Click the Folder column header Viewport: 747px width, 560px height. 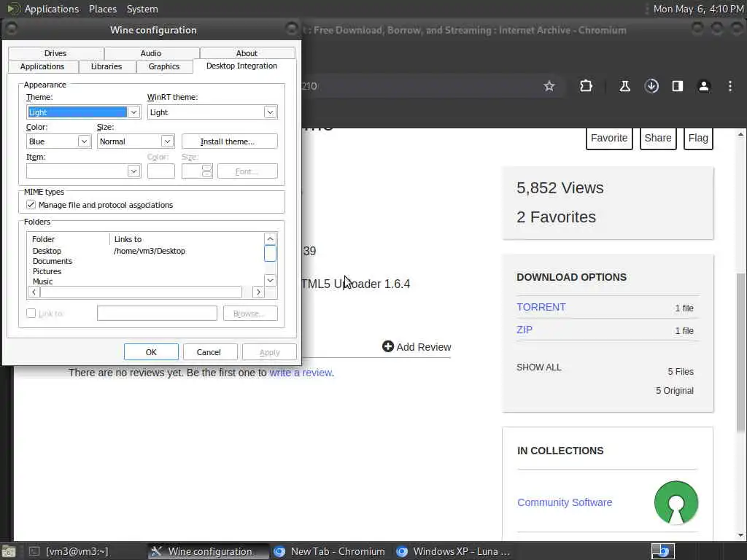pyautogui.click(x=69, y=239)
